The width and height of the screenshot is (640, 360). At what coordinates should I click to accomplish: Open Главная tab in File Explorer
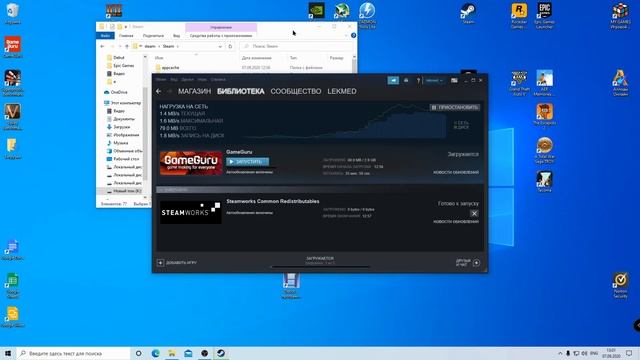tap(126, 36)
